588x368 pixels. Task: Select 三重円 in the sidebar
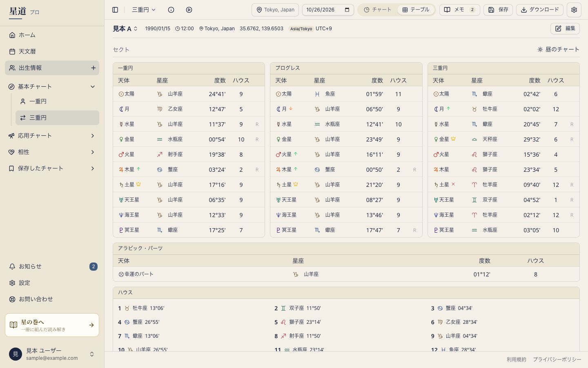(57, 118)
